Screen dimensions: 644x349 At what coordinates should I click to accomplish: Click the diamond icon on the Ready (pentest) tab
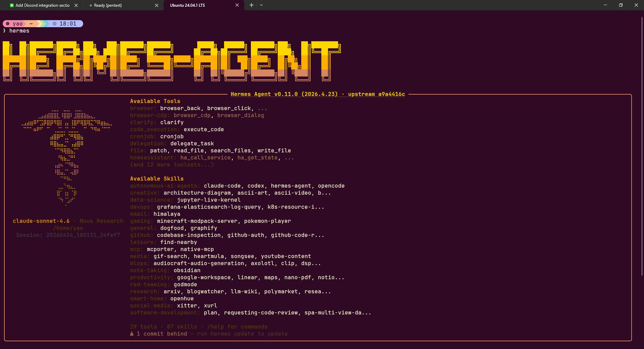(x=91, y=5)
